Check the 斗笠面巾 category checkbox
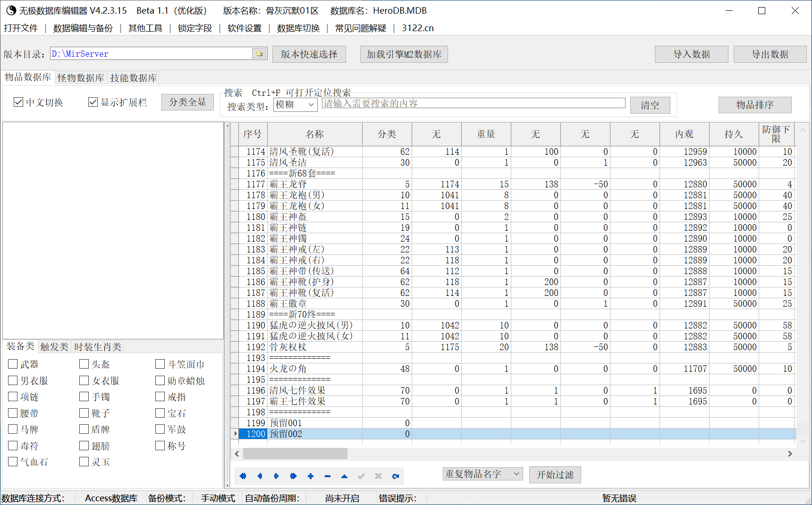 [x=160, y=364]
